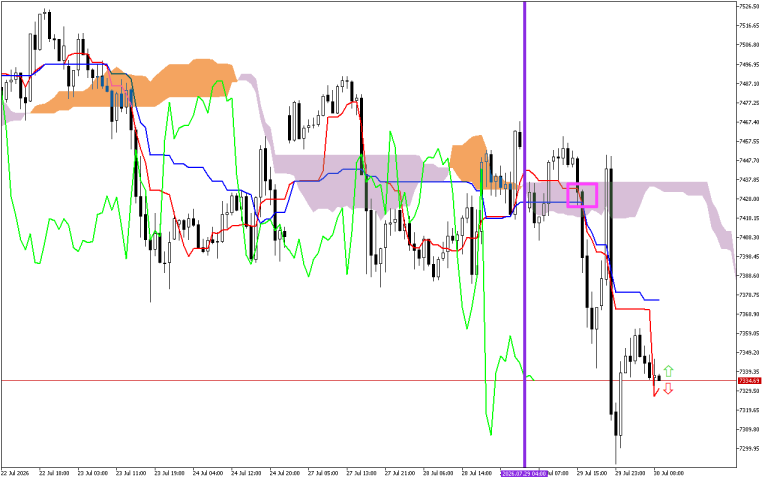768x480 pixels.
Task: Click the 30 Jul 08:00 time axis label
Action: coord(669,474)
